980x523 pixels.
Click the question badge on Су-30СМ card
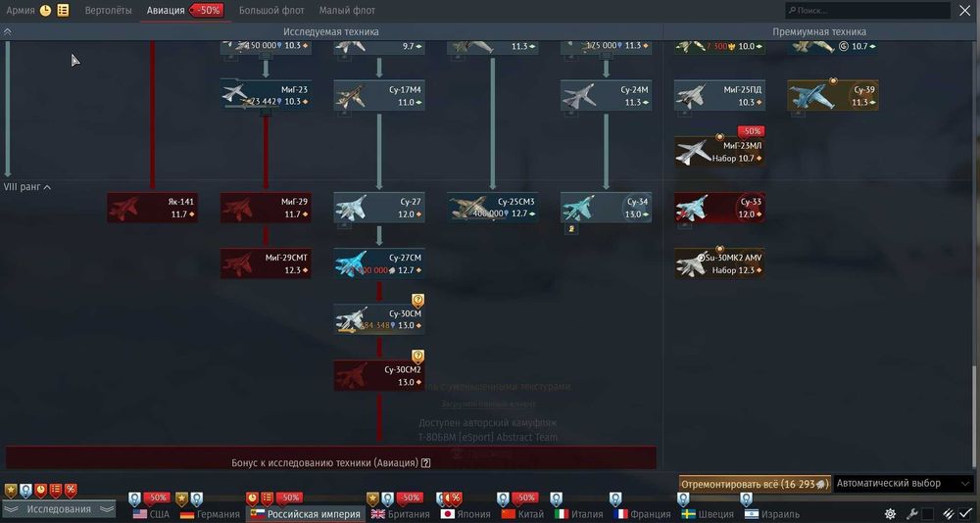(417, 301)
